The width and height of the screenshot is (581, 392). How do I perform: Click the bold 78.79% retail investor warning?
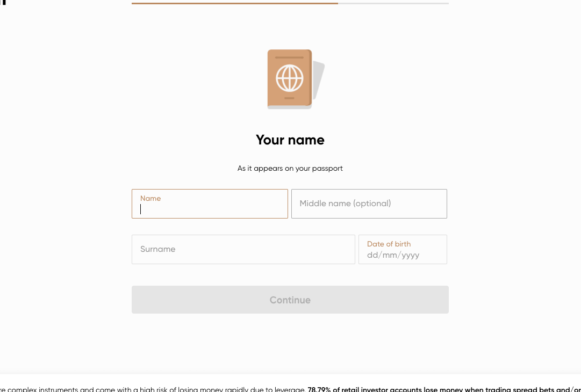point(444,389)
